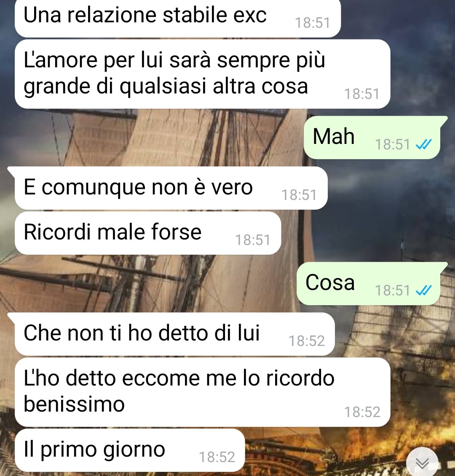Viewport: 455px width, 476px height.
Task: Tap the "Che non ti ho detto di lui" message
Action: tap(175, 334)
